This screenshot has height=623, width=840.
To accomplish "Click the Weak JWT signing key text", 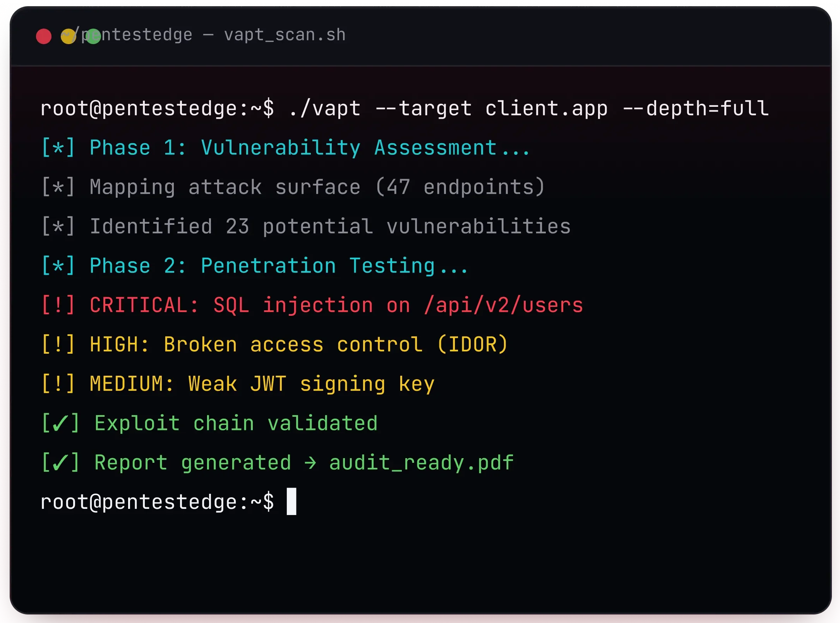I will (x=311, y=384).
